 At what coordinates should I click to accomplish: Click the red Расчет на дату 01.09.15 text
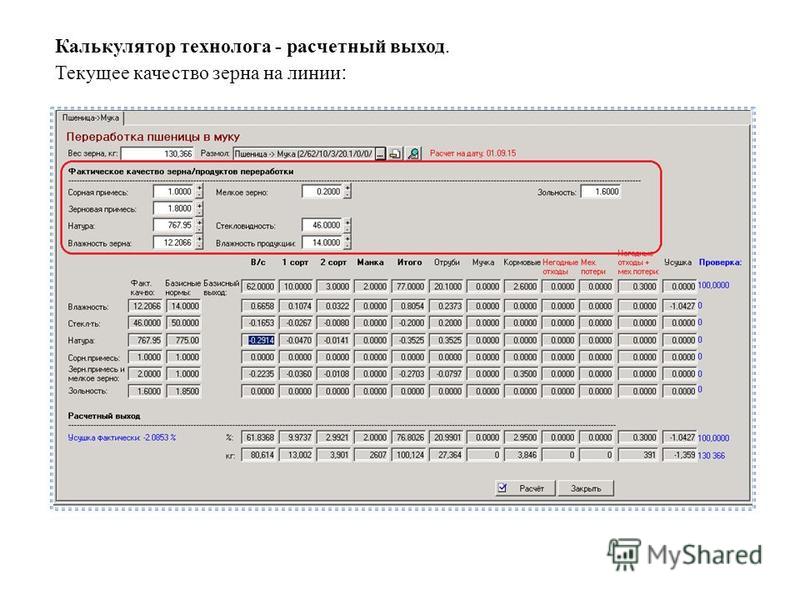pyautogui.click(x=473, y=153)
